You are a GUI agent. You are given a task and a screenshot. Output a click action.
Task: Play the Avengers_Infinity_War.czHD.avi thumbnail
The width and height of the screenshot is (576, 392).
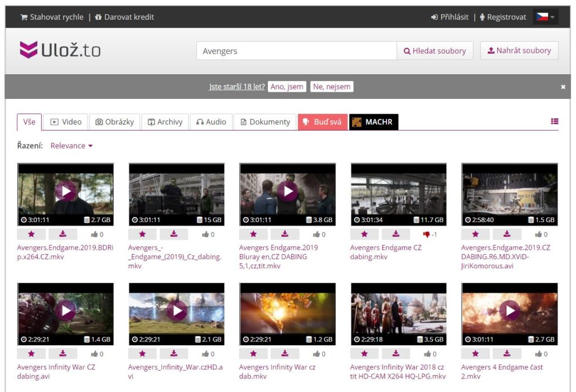click(x=176, y=314)
